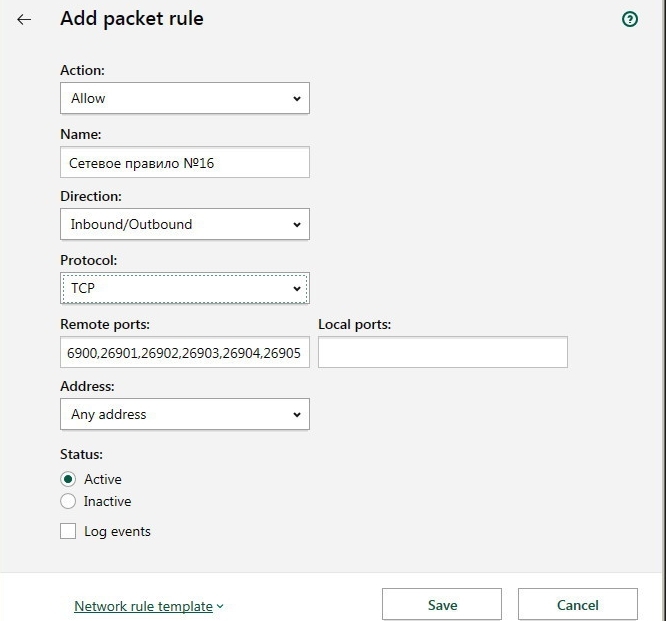
Task: Focus the empty Local ports field
Action: [442, 352]
